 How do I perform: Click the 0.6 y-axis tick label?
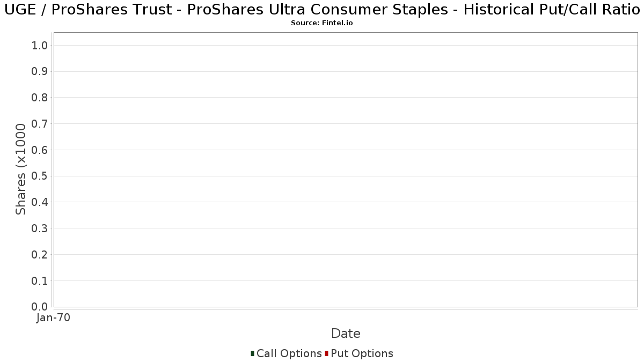[40, 150]
